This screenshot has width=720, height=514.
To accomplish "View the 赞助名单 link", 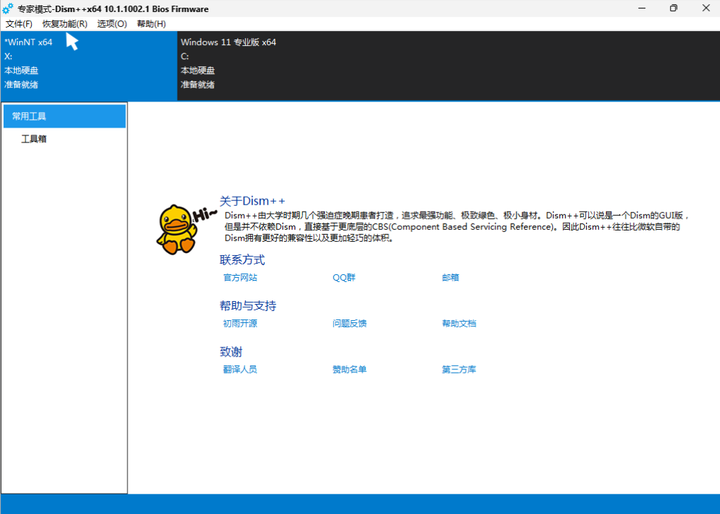I will click(349, 369).
